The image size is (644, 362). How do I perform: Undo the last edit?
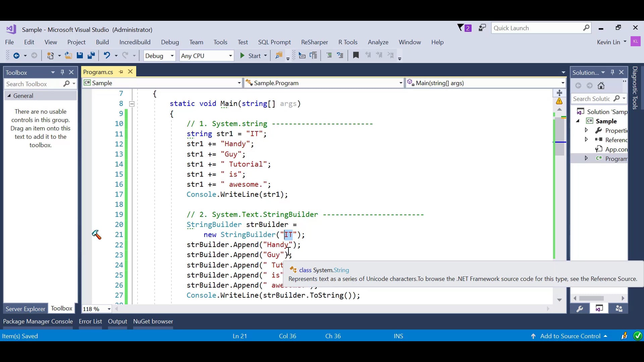[107, 56]
